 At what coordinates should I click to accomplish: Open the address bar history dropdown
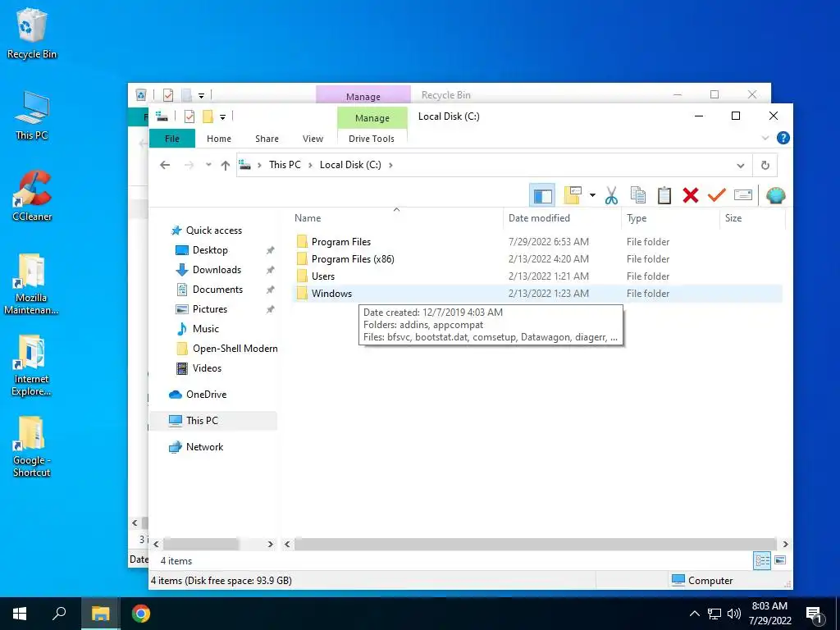tap(741, 165)
